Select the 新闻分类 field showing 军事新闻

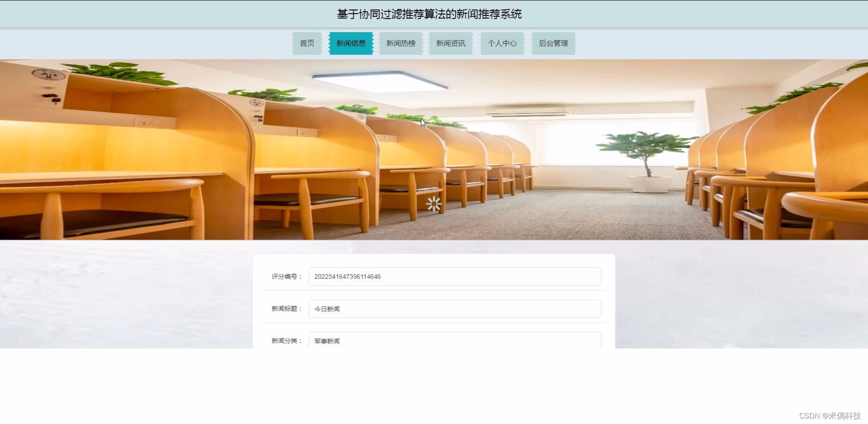click(x=454, y=340)
